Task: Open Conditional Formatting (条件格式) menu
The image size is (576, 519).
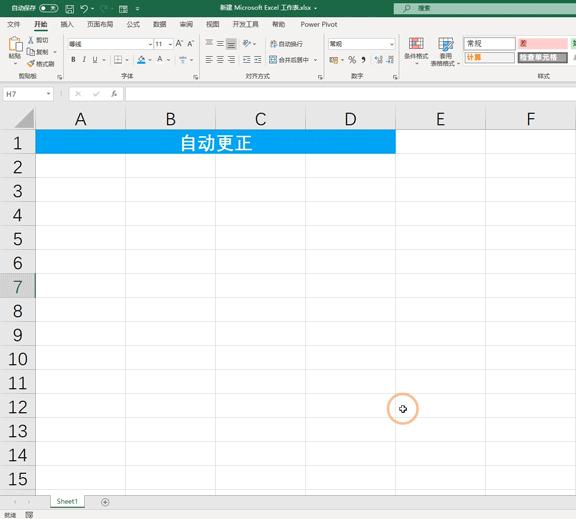Action: click(416, 51)
